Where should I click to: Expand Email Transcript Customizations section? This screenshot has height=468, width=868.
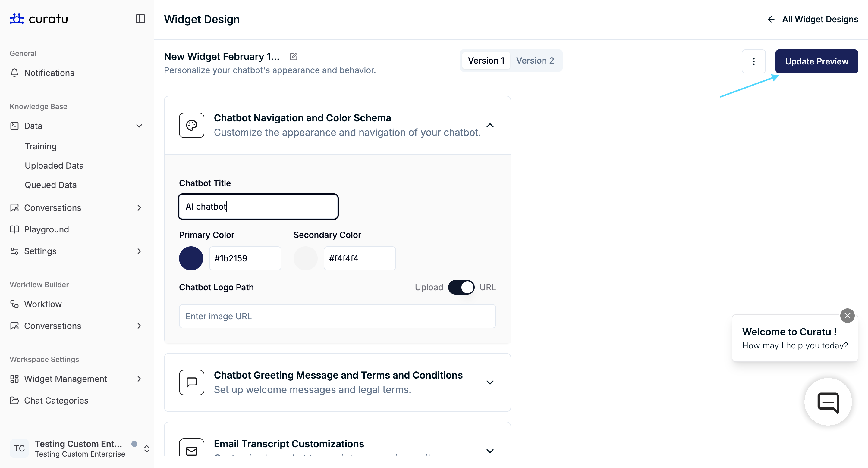coord(490,451)
